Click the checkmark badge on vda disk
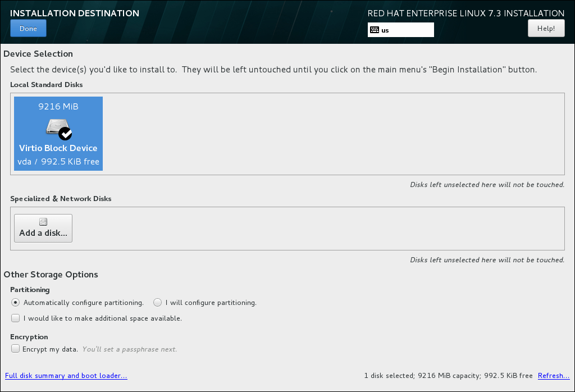The image size is (575, 392). point(65,134)
